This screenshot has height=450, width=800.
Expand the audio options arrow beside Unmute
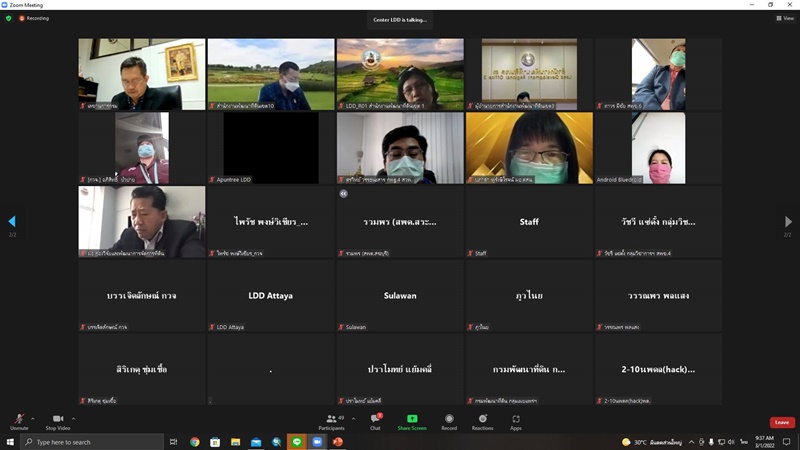[x=33, y=419]
